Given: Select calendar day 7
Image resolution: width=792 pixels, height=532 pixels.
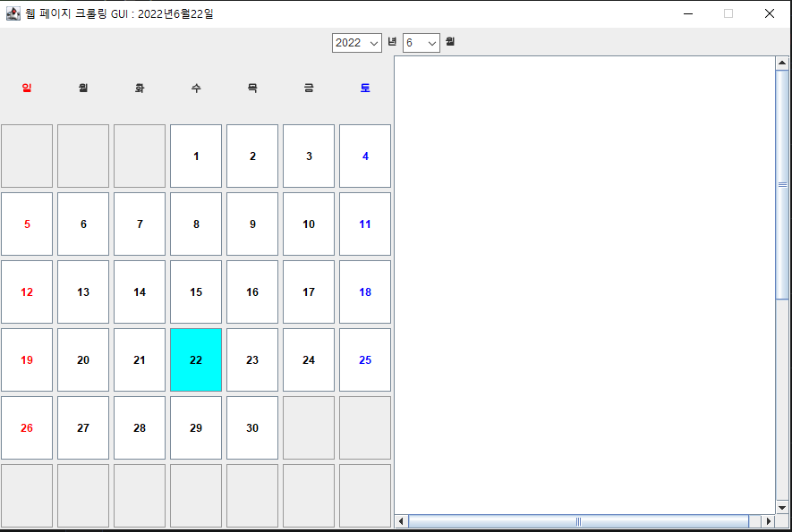Looking at the screenshot, I should coord(140,224).
